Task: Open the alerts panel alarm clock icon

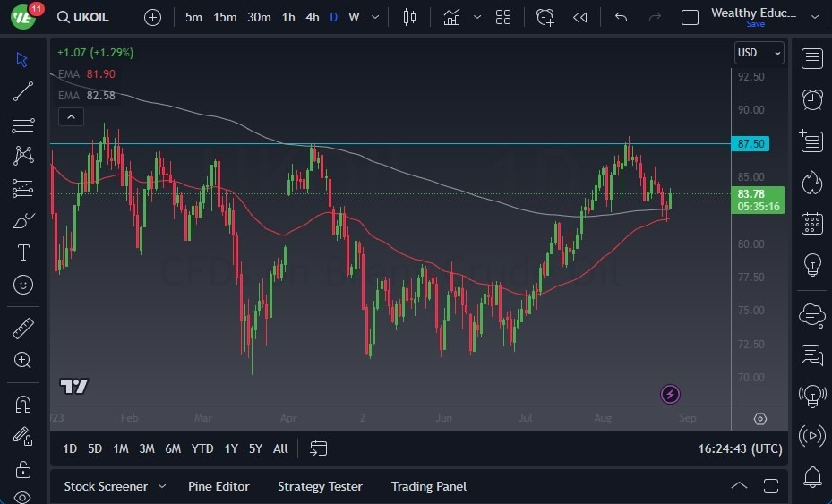Action: (812, 99)
